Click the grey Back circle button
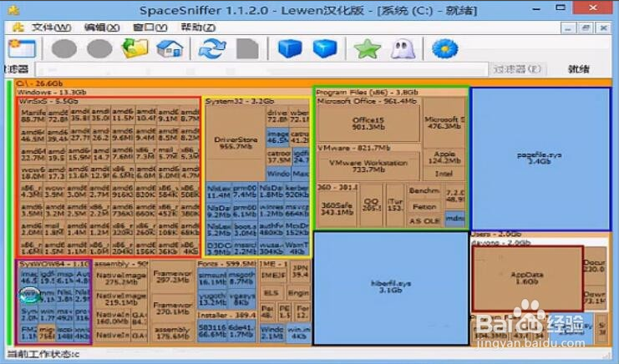 point(64,49)
